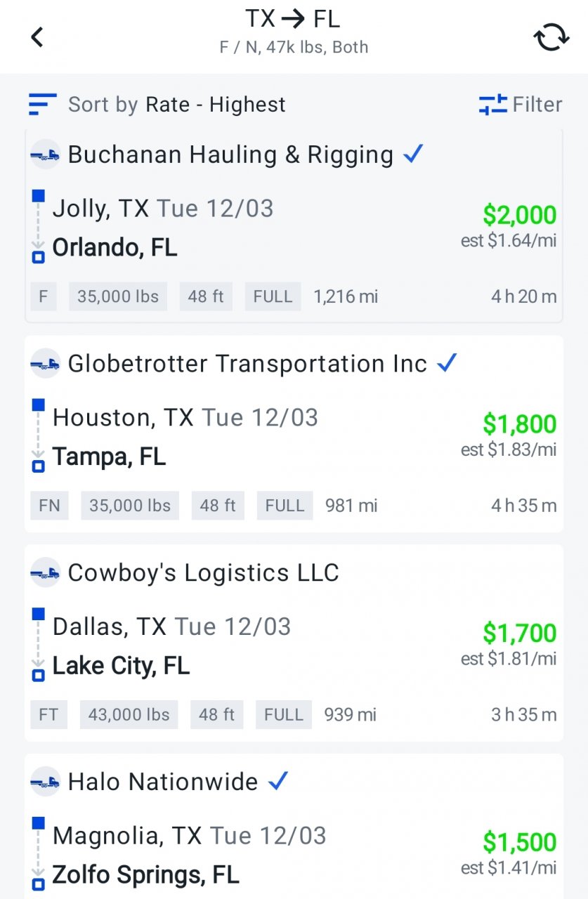Tap the sort lines icon

[42, 105]
